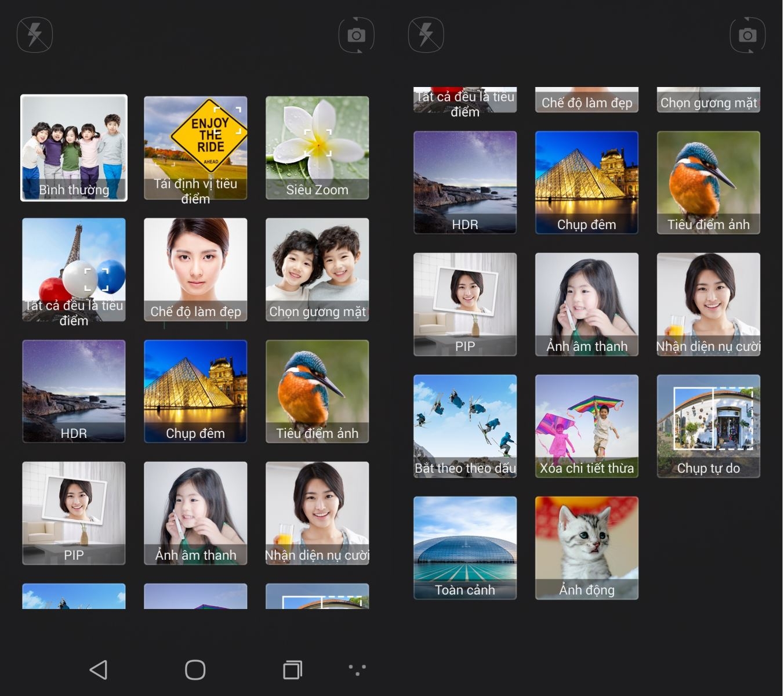The image size is (784, 696).
Task: Choose the Tái định vị tiêu điểm mode
Action: [195, 148]
